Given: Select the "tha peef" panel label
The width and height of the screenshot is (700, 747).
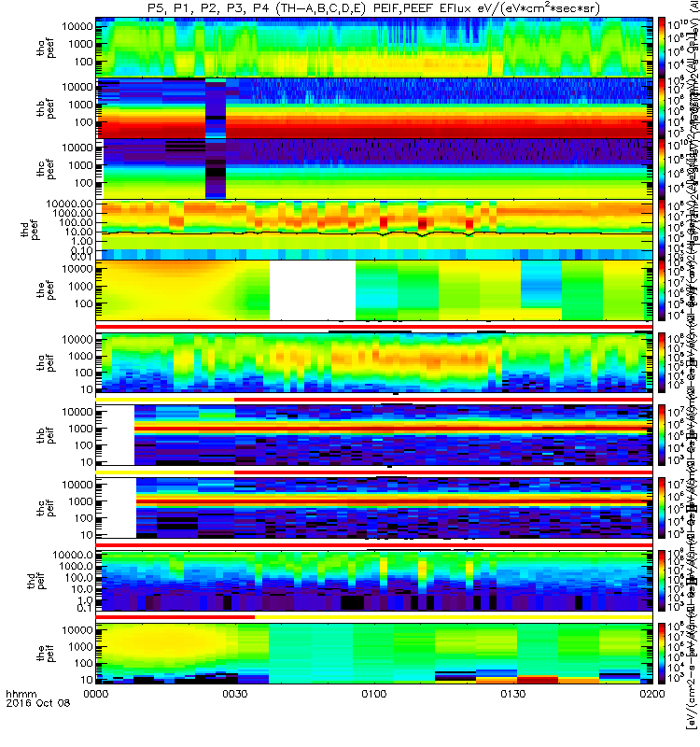Looking at the screenshot, I should 46,49.
